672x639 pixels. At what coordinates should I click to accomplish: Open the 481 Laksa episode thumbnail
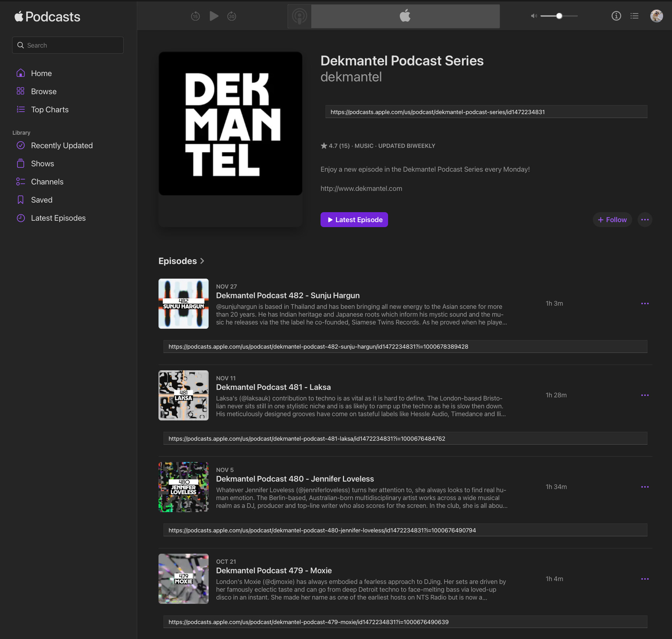(x=183, y=395)
